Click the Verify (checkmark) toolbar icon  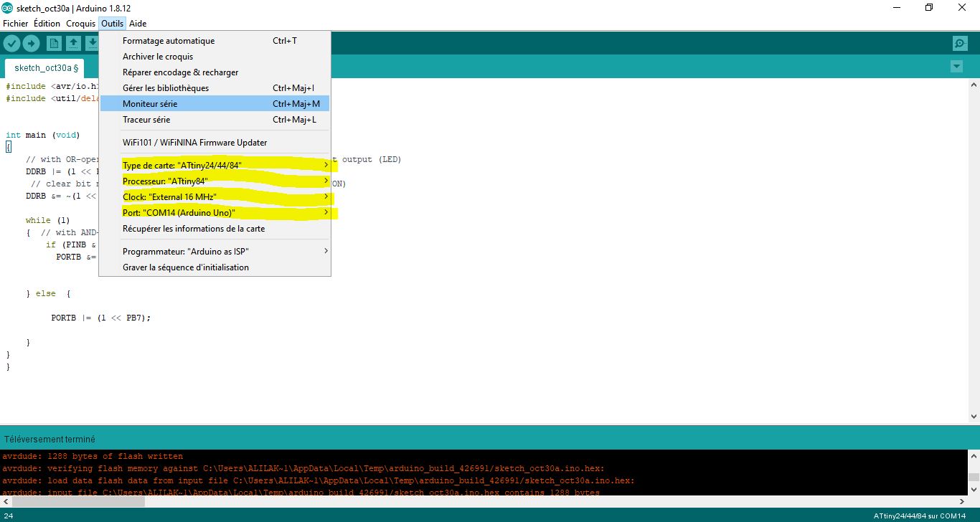pos(11,44)
